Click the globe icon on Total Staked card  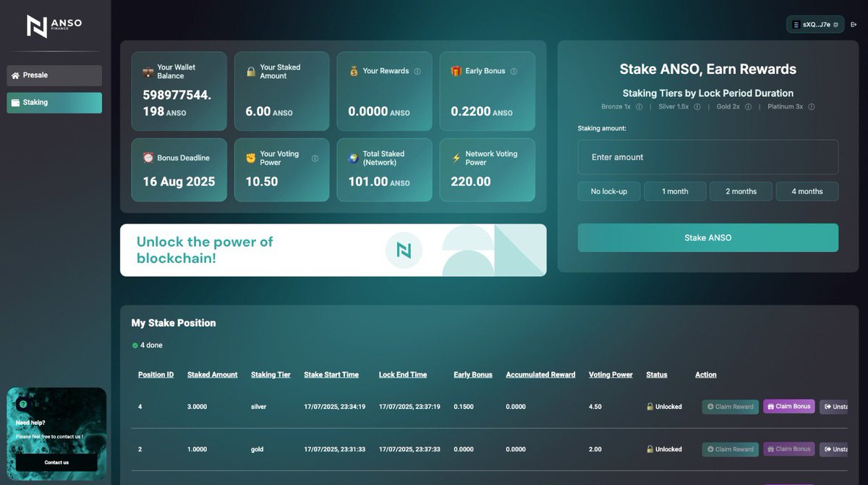tap(353, 158)
